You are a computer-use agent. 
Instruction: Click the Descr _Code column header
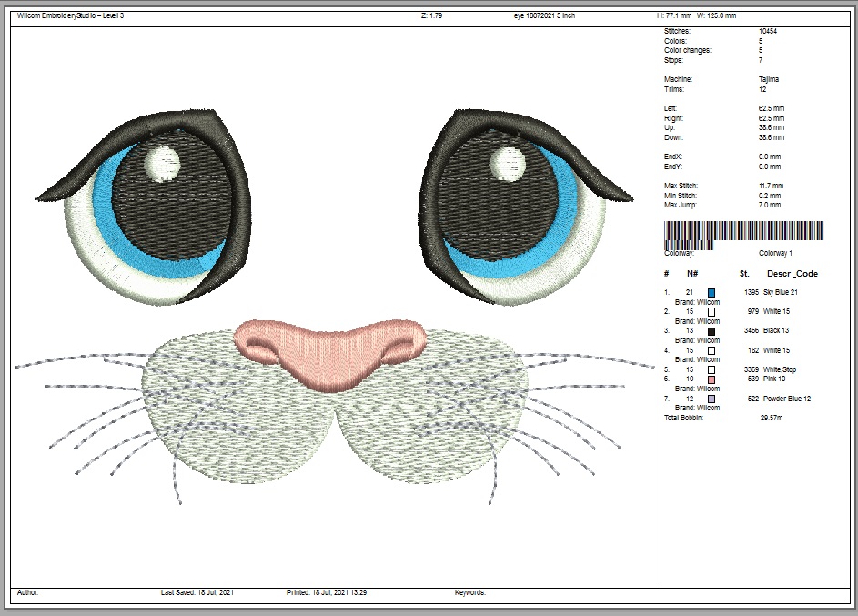point(792,273)
